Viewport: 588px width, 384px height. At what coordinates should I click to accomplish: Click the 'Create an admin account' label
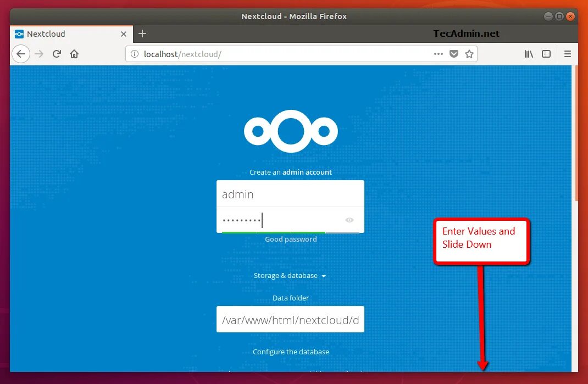tap(291, 172)
